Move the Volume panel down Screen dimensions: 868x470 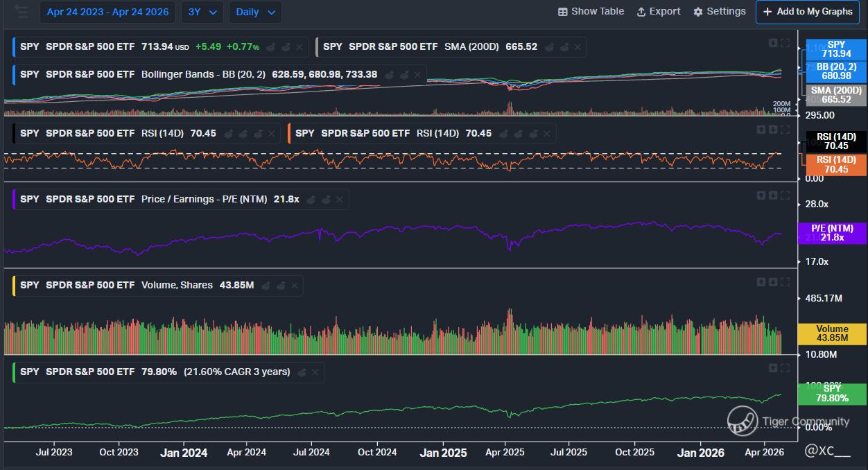pyautogui.click(x=773, y=281)
